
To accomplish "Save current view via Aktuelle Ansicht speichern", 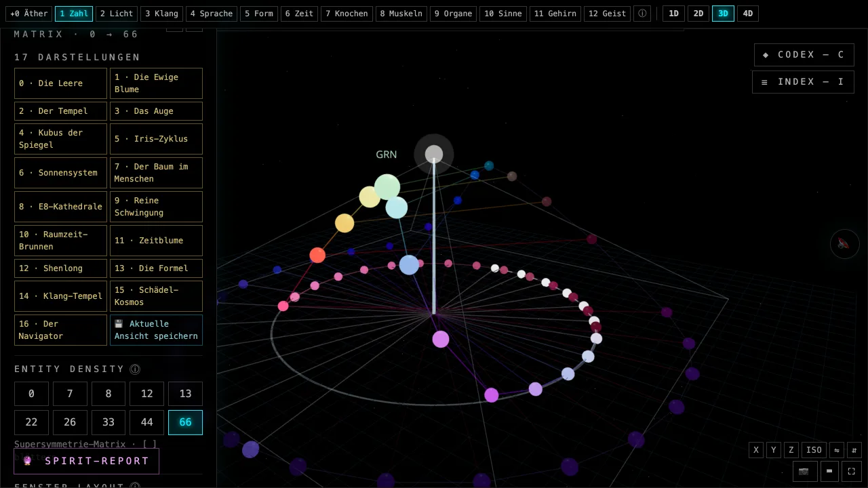I will tap(156, 330).
